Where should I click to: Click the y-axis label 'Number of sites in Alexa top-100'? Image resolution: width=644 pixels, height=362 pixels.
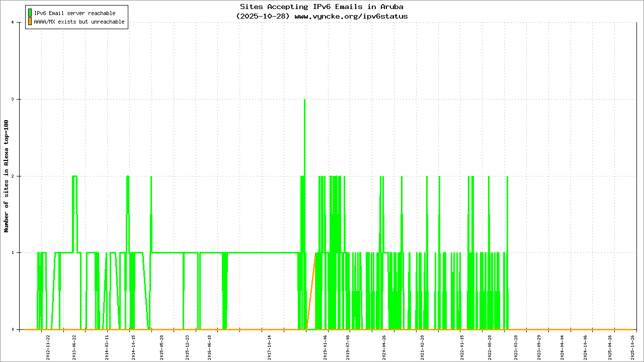[x=7, y=176]
